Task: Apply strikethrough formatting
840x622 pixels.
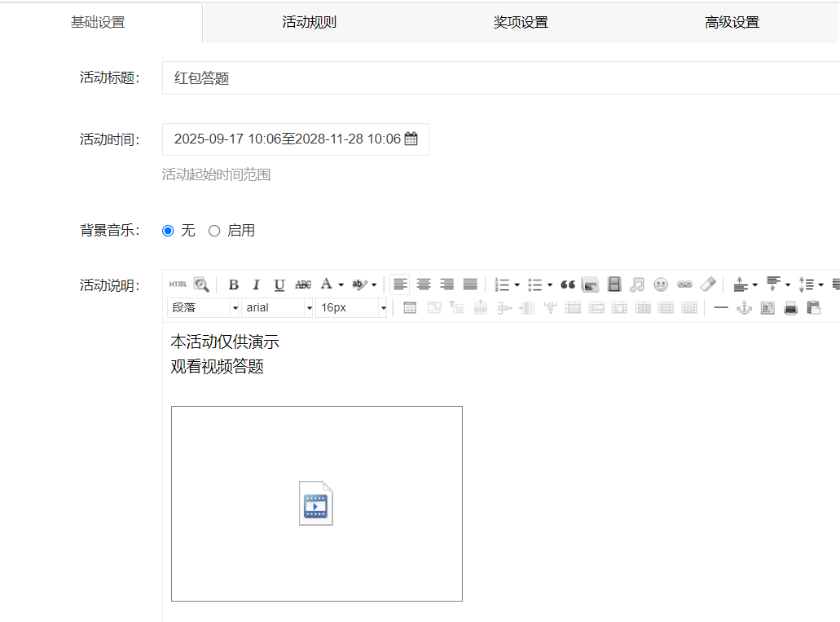Action: pos(303,285)
